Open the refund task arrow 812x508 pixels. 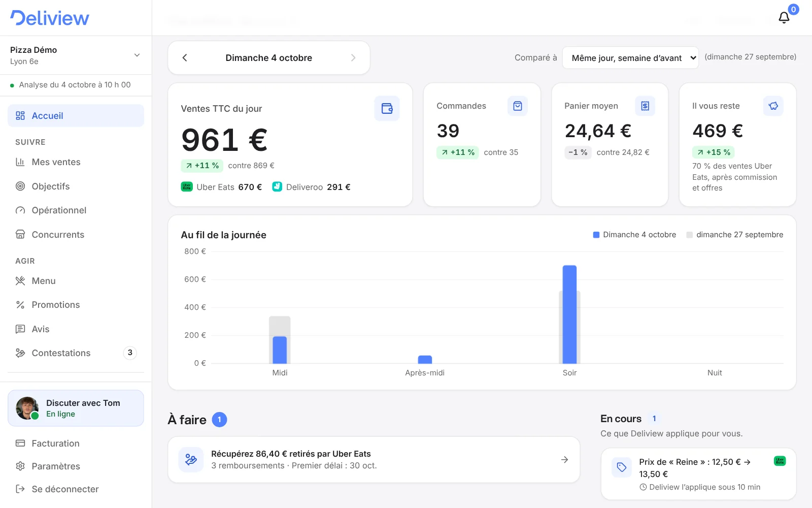pos(564,460)
